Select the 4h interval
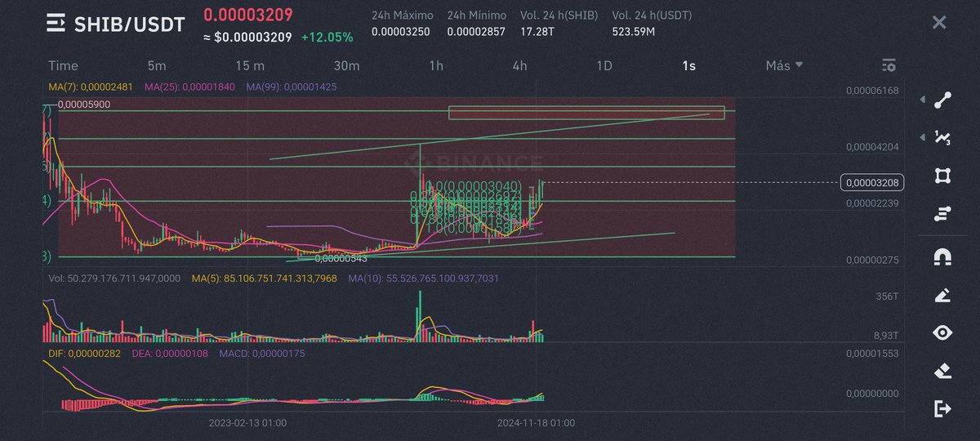Image resolution: width=980 pixels, height=441 pixels. 519,65
